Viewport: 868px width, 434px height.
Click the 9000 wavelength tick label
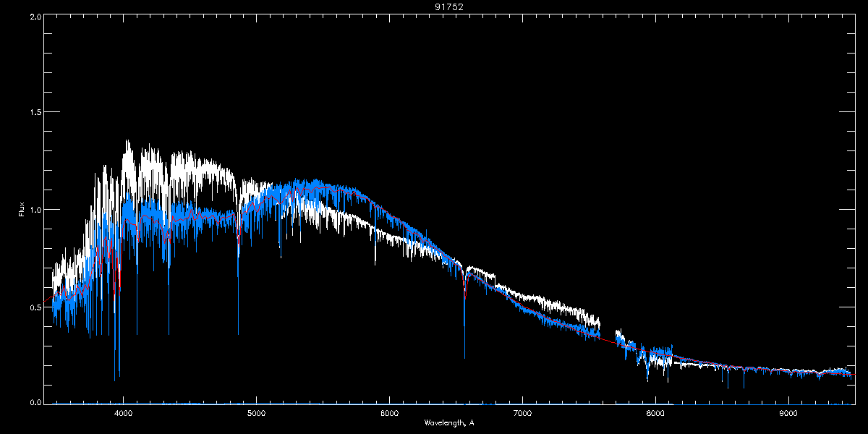(x=788, y=413)
